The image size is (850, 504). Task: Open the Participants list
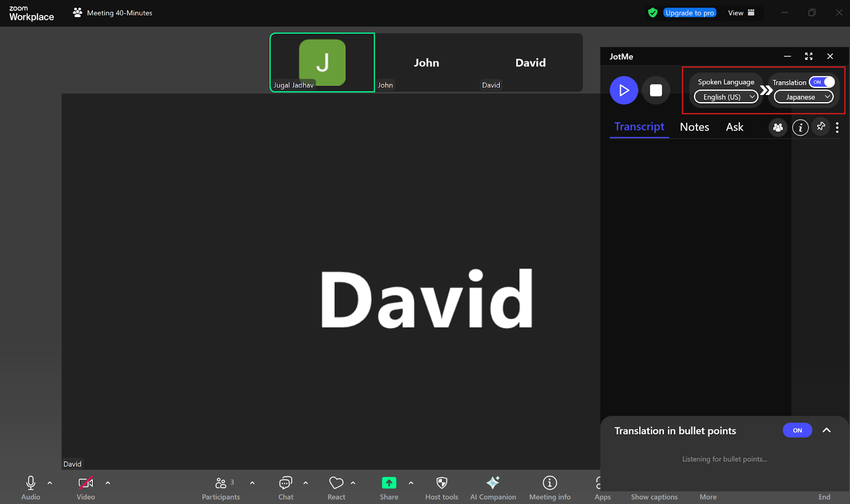click(x=220, y=488)
